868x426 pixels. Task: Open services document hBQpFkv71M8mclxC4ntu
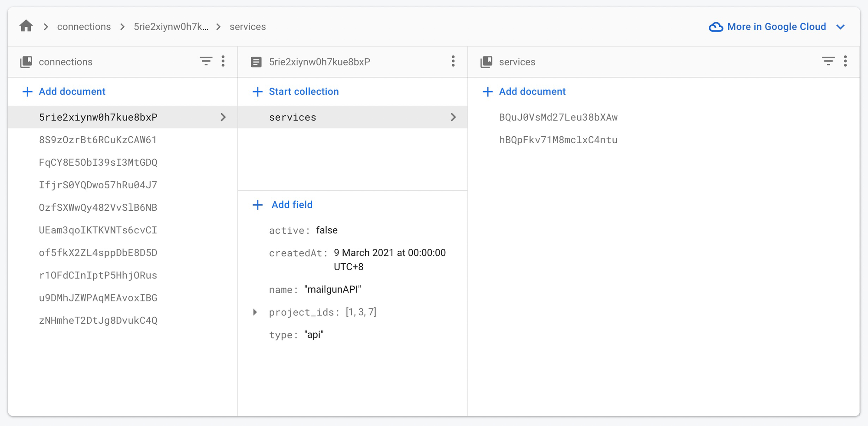(x=558, y=140)
